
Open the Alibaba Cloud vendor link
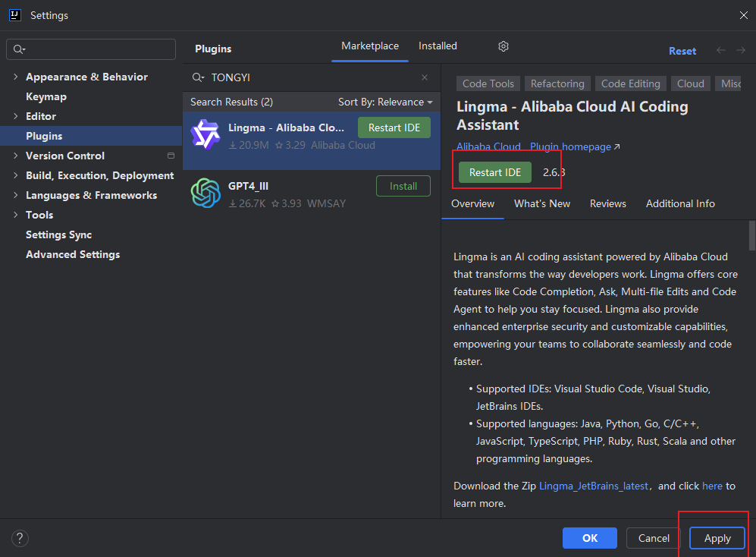[x=488, y=146]
